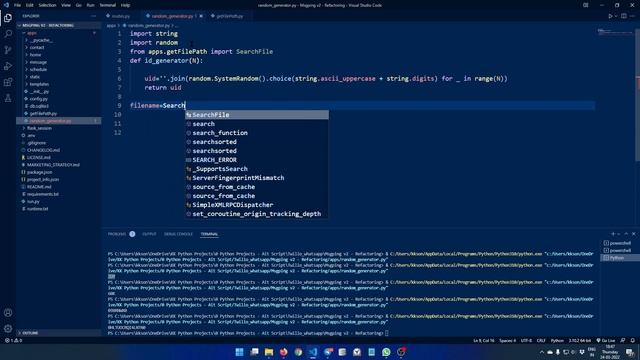This screenshot has height=360, width=640.
Task: Click the editor minimap
Action: coord(615,32)
